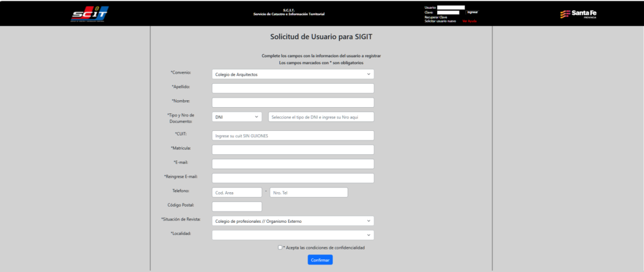Open the Situación de Revista dropdown
Viewport: 644px width, 272px height.
(293, 221)
